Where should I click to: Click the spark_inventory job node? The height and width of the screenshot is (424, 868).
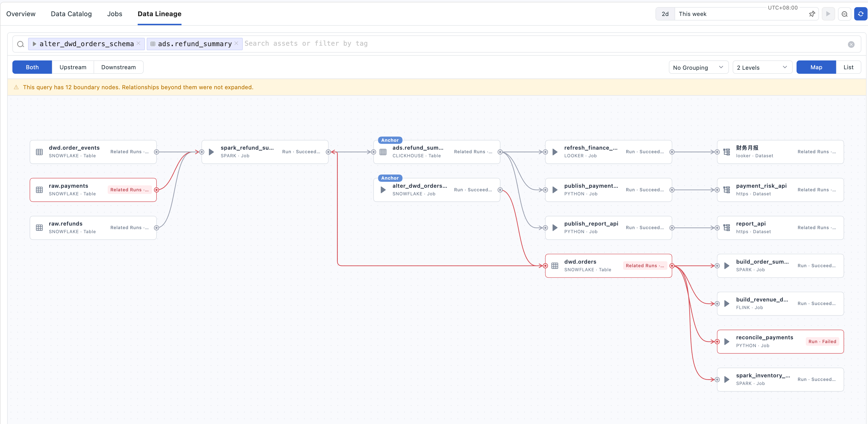pyautogui.click(x=780, y=380)
